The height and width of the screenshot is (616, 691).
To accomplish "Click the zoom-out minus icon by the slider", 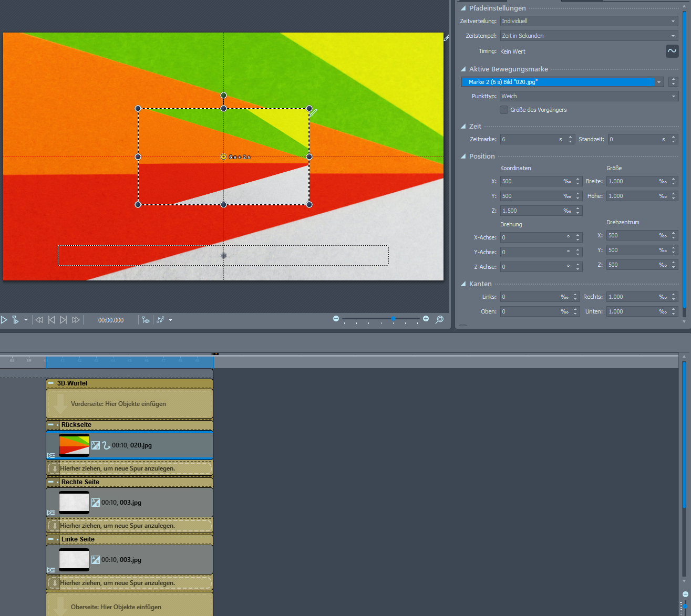I will pos(336,319).
